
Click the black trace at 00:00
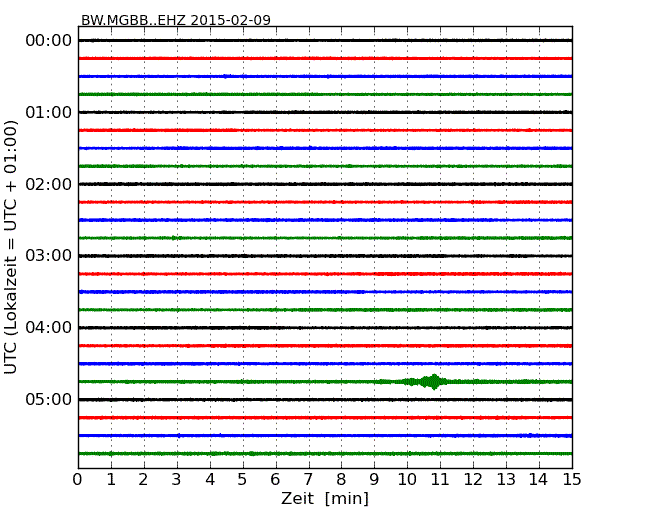coord(325,40)
